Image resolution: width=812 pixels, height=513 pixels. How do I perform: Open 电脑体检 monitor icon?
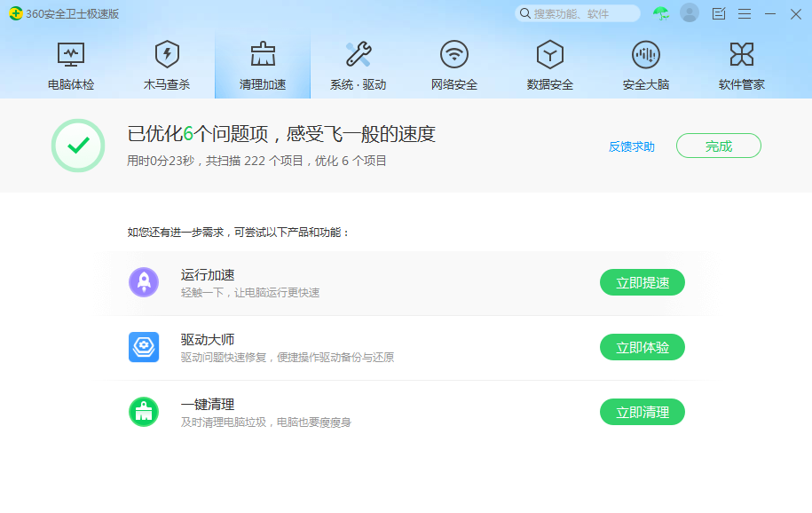pyautogui.click(x=71, y=54)
